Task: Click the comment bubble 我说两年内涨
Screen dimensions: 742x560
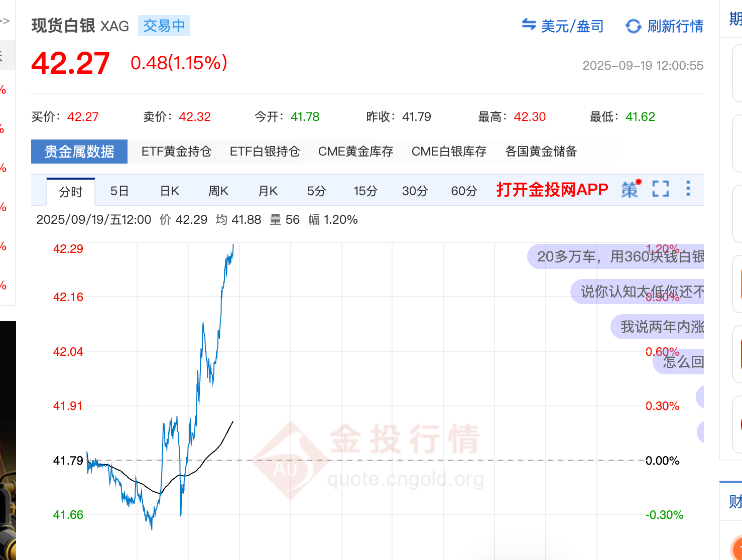Action: coord(658,327)
